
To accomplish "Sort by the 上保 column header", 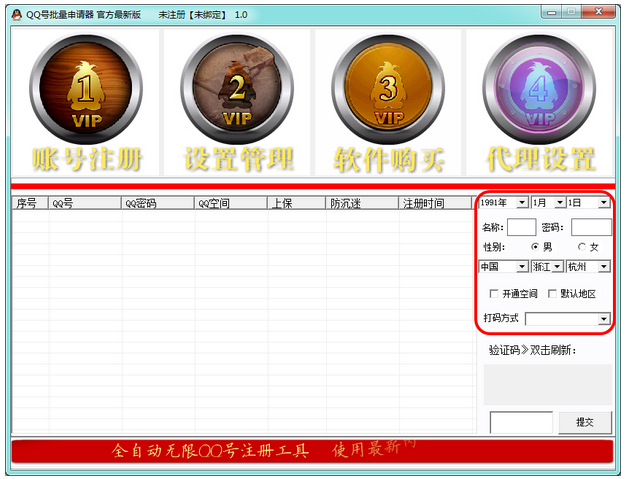I will point(296,203).
